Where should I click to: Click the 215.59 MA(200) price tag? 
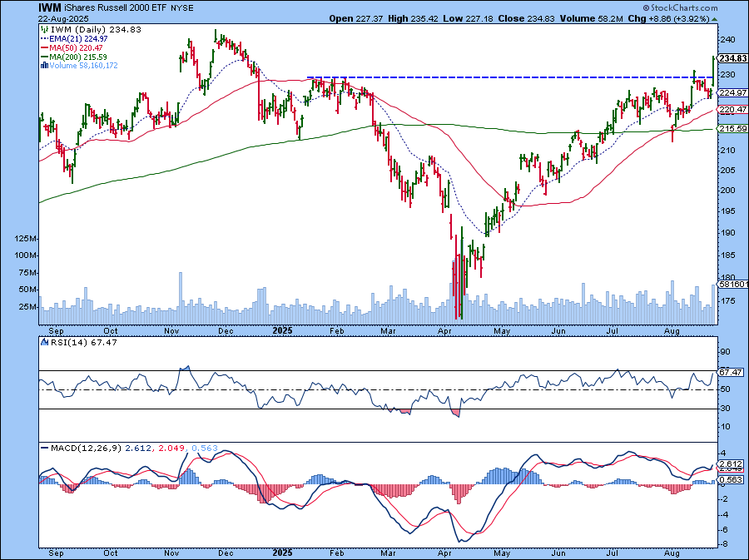point(730,129)
